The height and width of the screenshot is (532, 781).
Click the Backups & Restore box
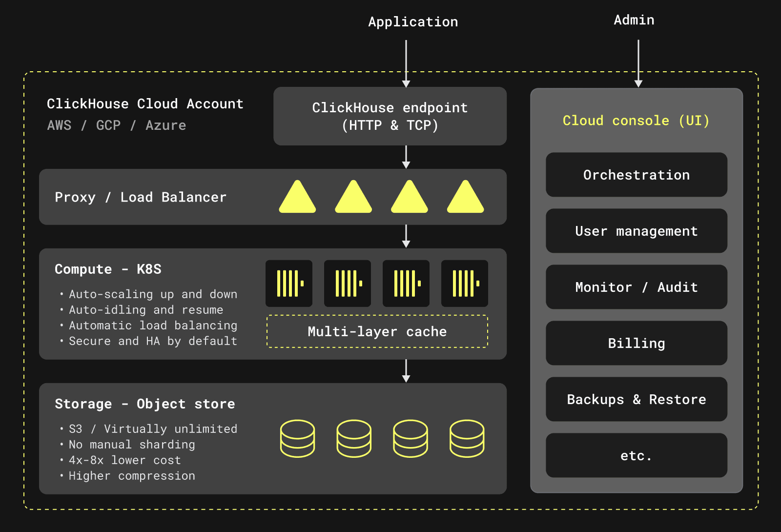pyautogui.click(x=636, y=399)
